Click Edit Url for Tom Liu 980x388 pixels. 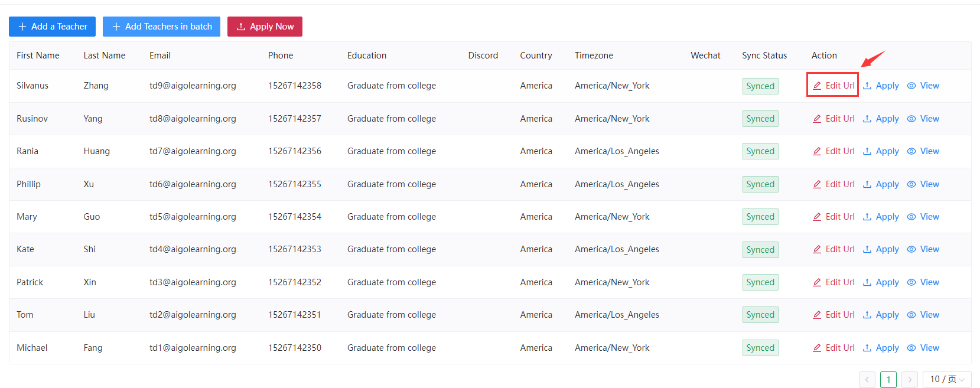tap(839, 315)
